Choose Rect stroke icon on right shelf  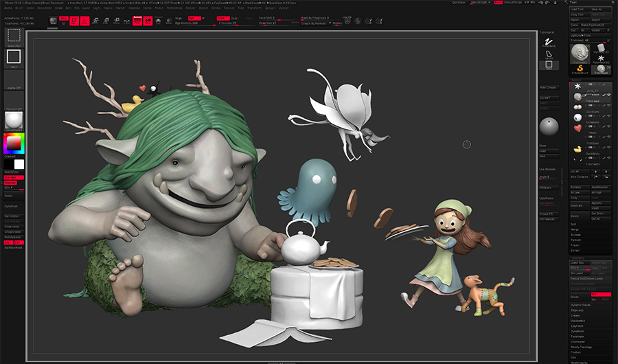point(549,65)
